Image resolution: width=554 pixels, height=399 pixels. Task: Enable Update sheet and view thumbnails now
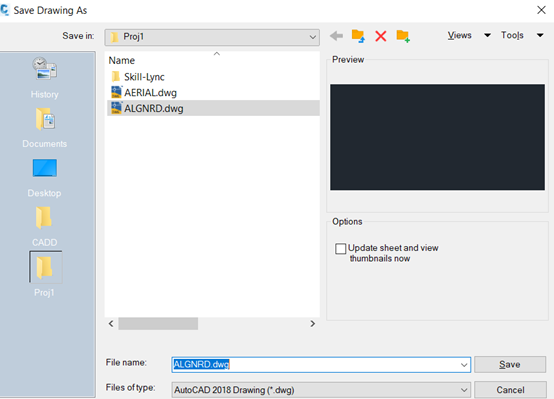(x=341, y=248)
